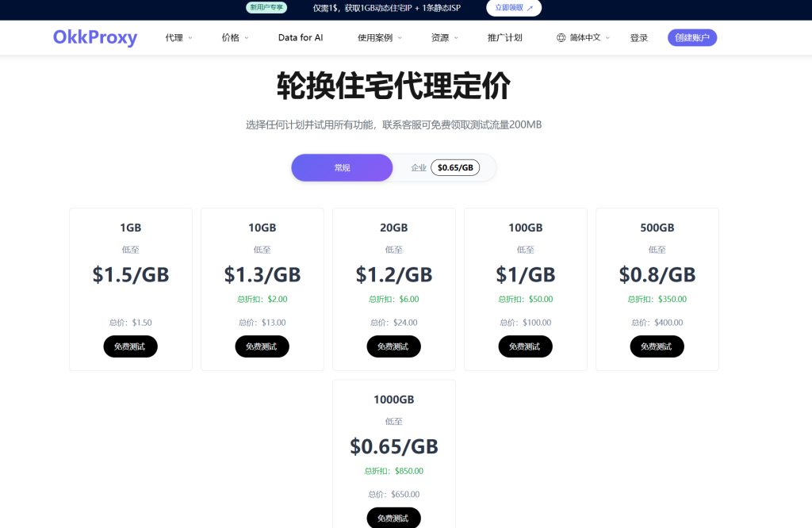
Task: Click the 新用户专享 badge
Action: 266,8
